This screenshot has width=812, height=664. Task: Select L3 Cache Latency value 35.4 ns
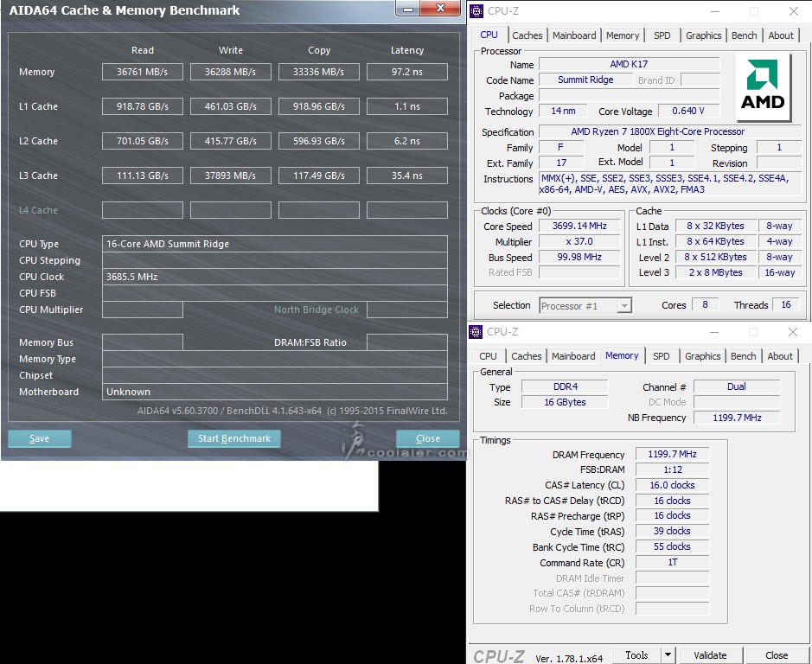407,176
